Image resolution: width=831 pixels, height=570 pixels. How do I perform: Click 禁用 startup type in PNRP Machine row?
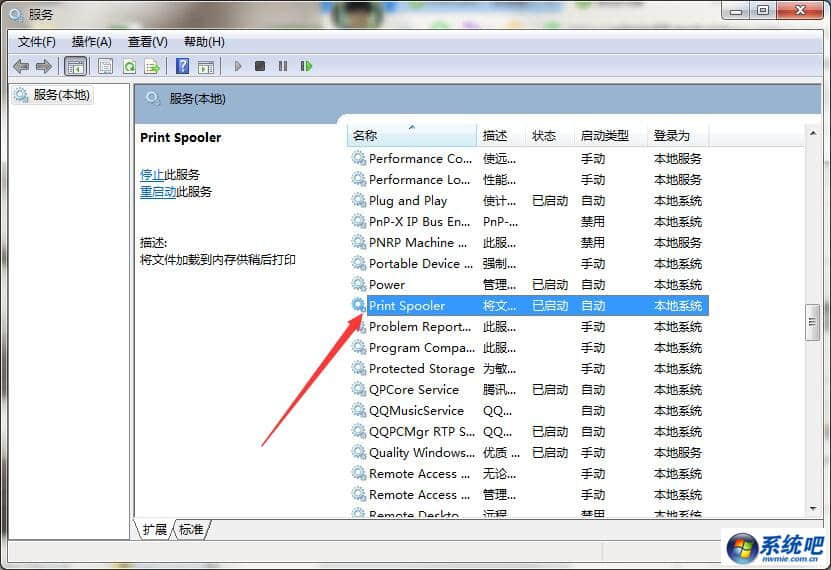coord(593,243)
